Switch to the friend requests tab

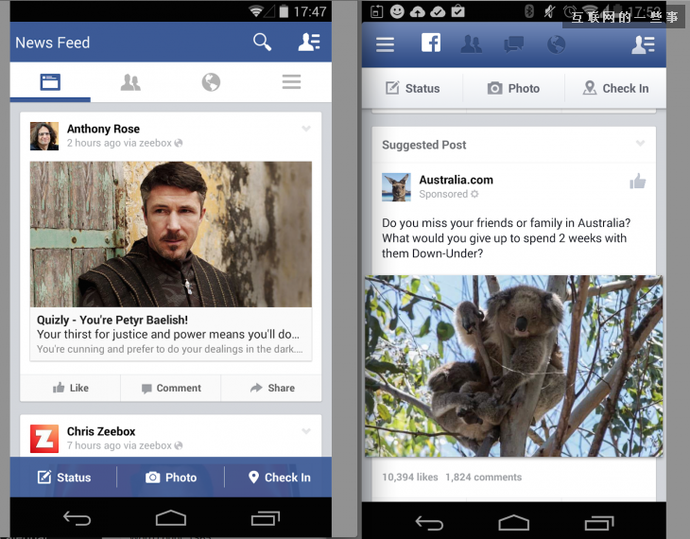tap(130, 82)
